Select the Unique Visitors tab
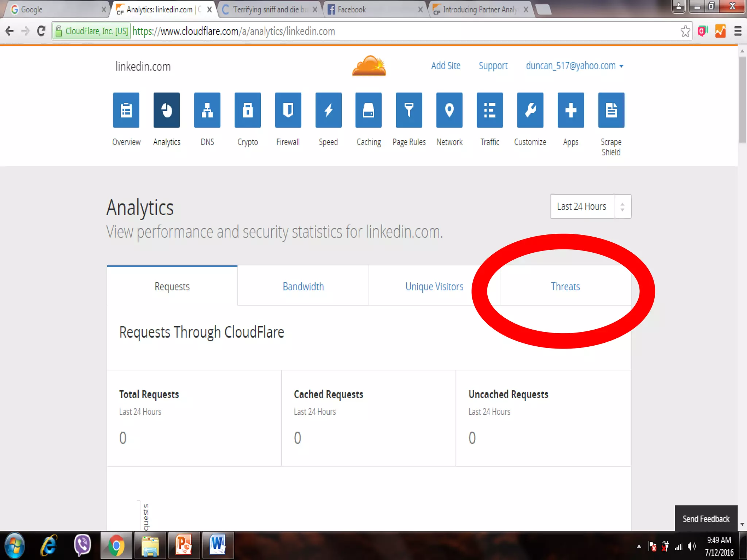Screen dimensions: 747x560 (x=434, y=287)
